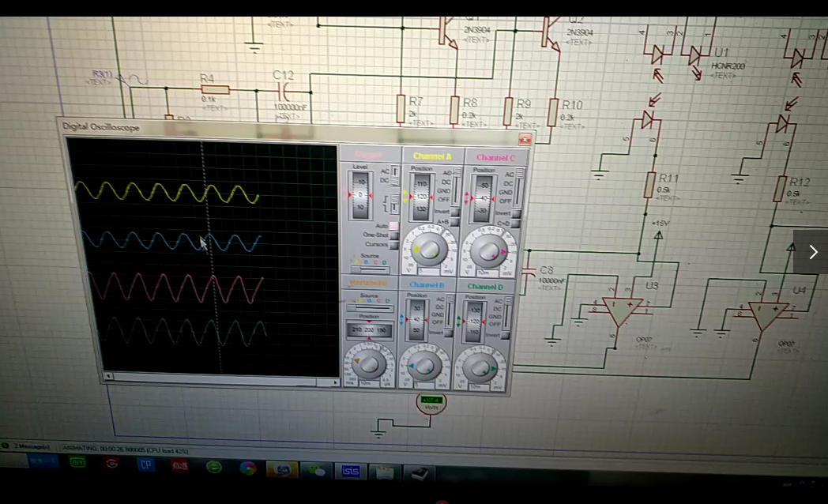Screen dimensions: 828x504
Task: Click the trigger edge polarity switch
Action: click(x=395, y=203)
